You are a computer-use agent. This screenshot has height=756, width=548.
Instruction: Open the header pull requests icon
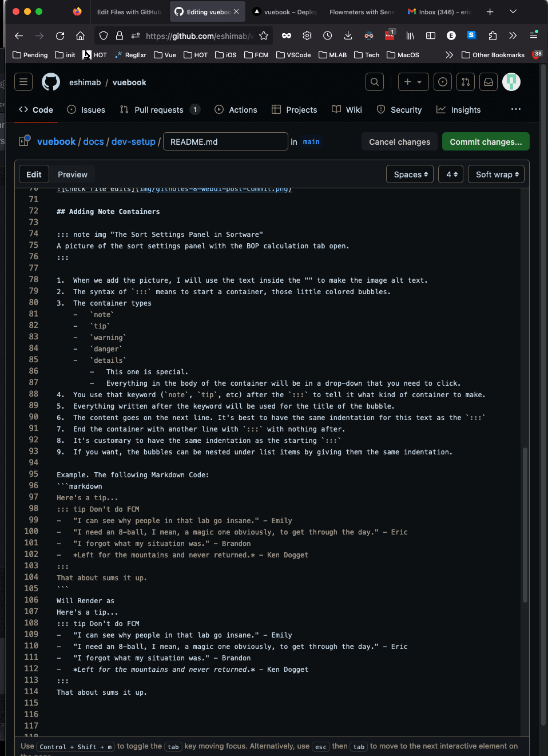(x=466, y=82)
